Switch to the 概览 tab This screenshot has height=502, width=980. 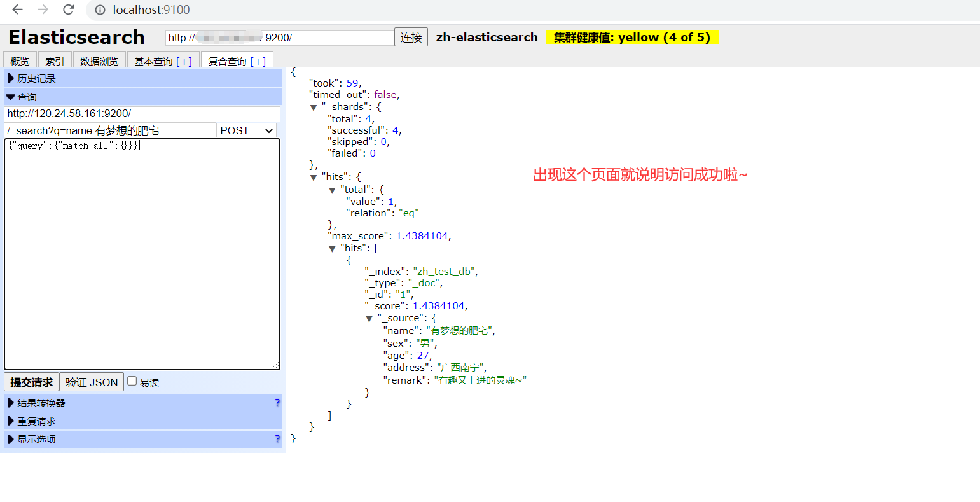pos(20,60)
